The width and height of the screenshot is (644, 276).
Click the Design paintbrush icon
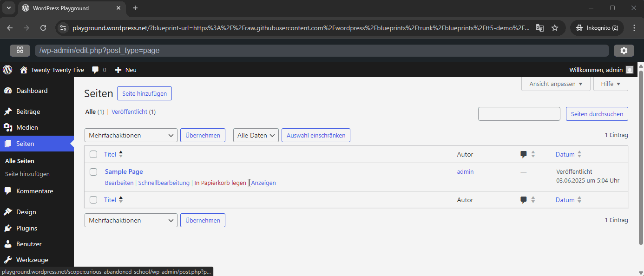7,212
